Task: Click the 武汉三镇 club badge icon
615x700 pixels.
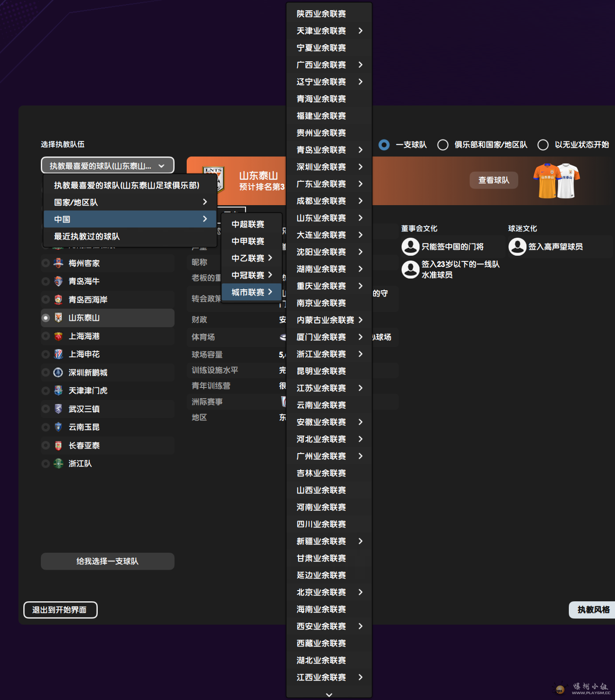Action: tap(58, 409)
